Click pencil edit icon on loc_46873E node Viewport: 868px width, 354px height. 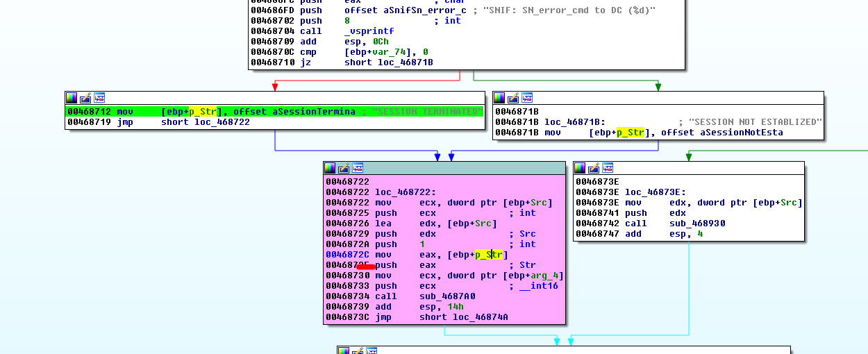pyautogui.click(x=594, y=168)
